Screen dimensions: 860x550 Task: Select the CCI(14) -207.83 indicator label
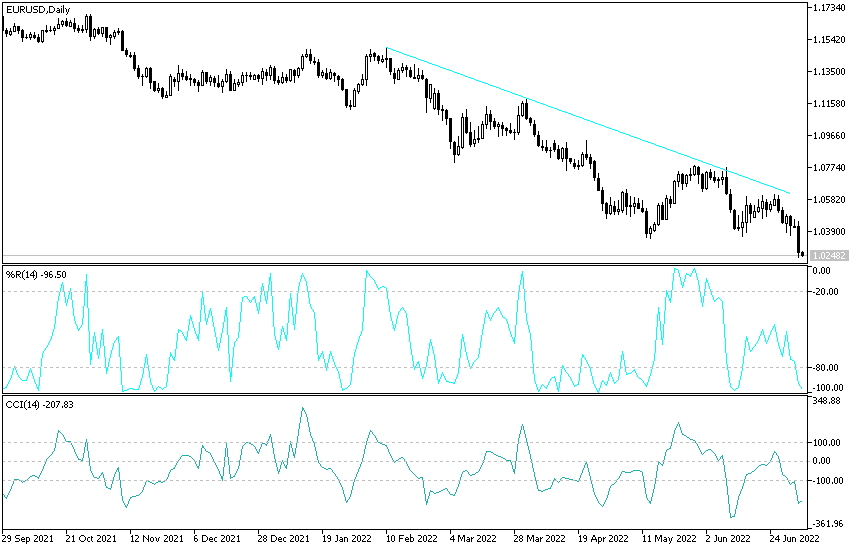[39, 405]
